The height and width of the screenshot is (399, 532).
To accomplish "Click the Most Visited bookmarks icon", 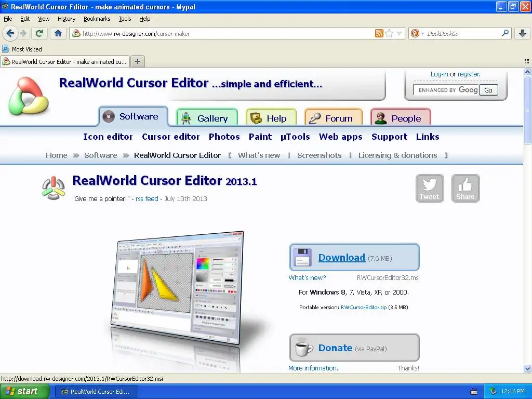I will point(5,49).
